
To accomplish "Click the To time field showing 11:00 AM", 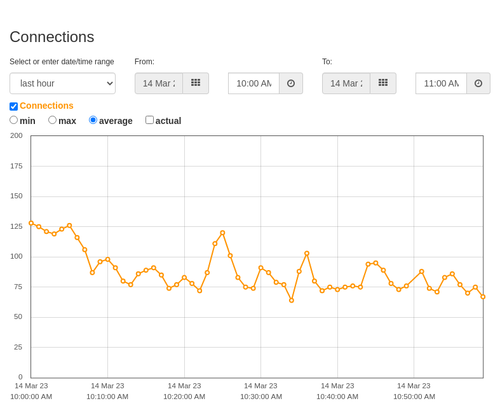I will tap(441, 83).
